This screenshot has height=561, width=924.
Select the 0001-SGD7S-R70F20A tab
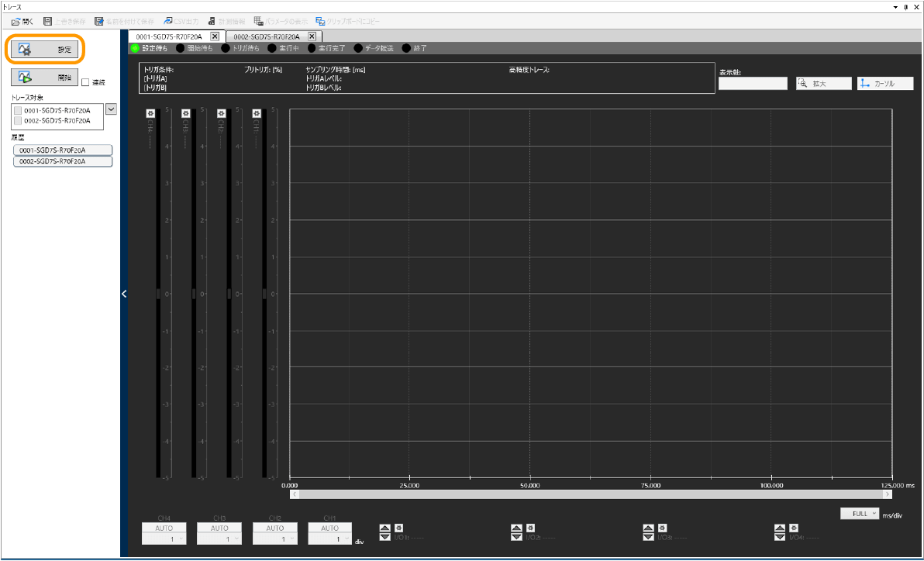click(x=169, y=36)
